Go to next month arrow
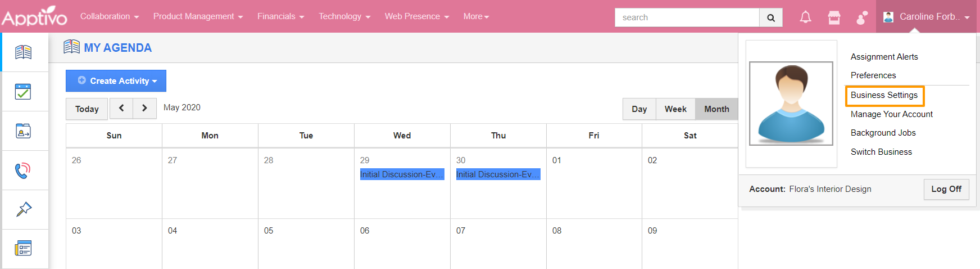 (x=144, y=108)
